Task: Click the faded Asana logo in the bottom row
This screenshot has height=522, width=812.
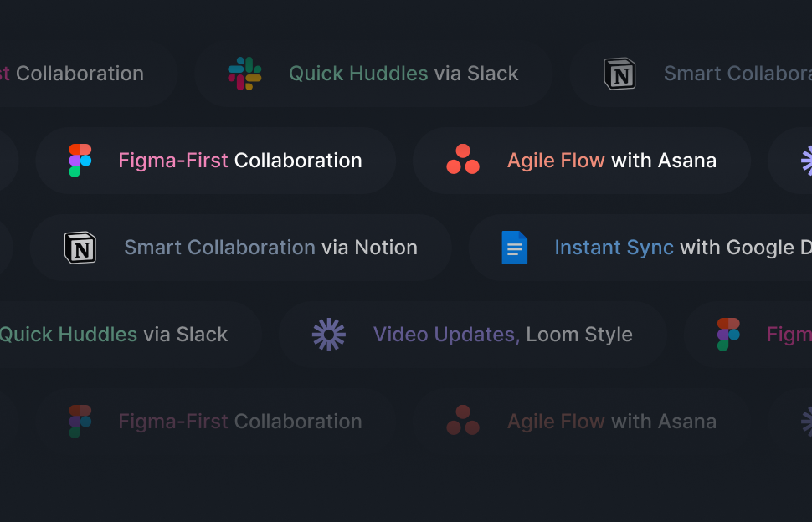Action: 463,421
